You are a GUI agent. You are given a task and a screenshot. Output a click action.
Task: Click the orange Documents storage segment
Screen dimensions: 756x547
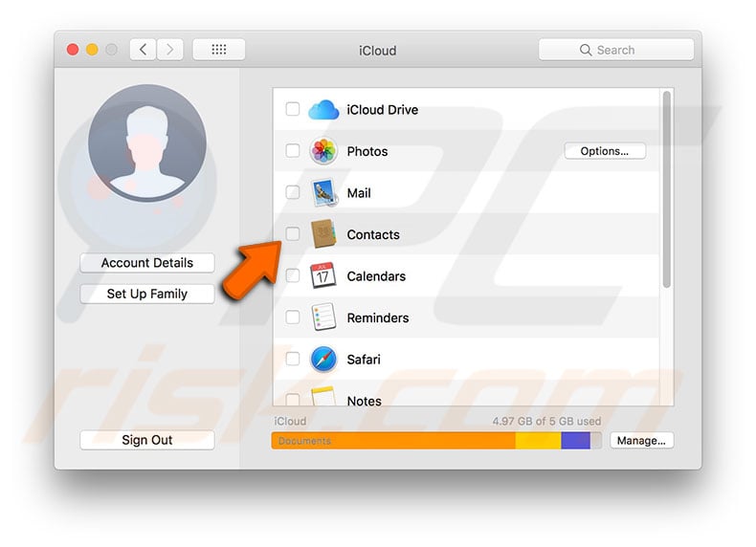coord(393,441)
